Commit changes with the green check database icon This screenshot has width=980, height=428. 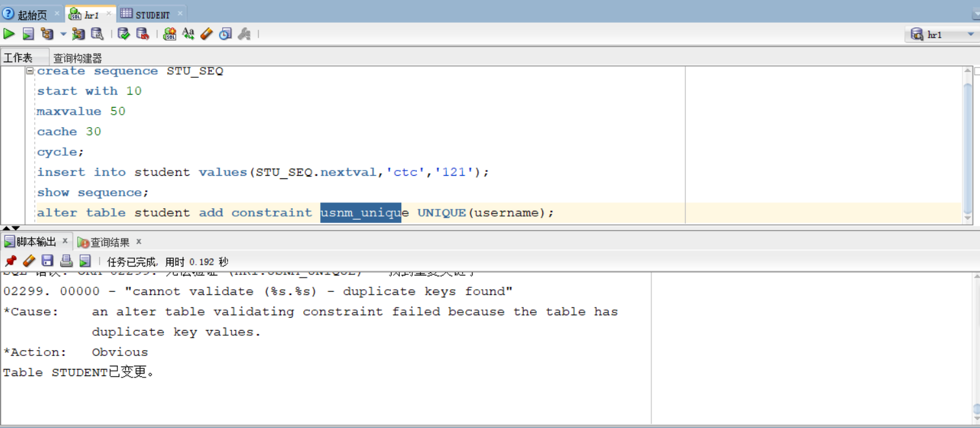(124, 34)
